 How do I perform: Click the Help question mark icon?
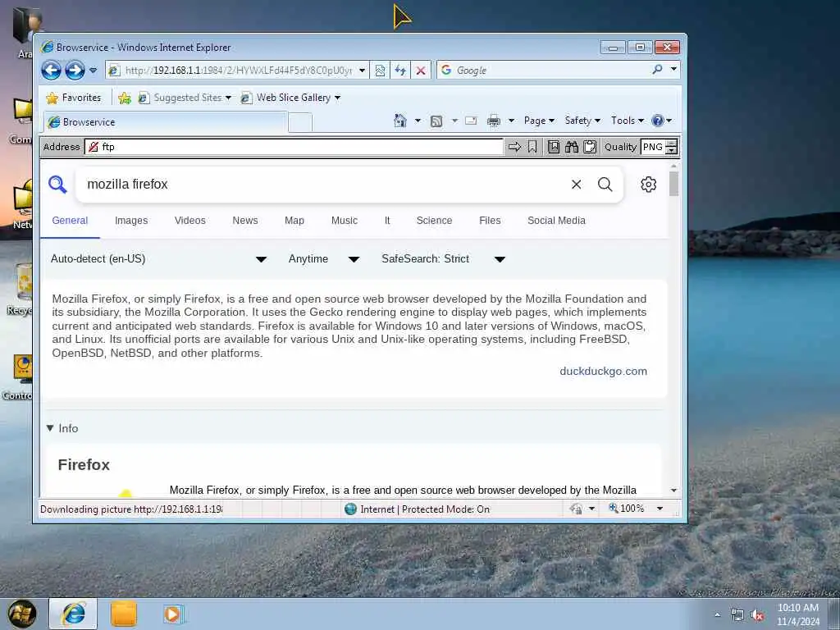(x=657, y=121)
